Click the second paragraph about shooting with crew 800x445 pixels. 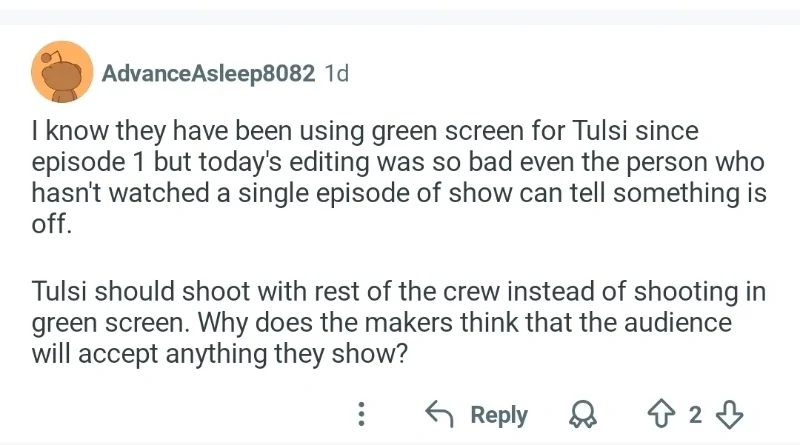pos(398,322)
